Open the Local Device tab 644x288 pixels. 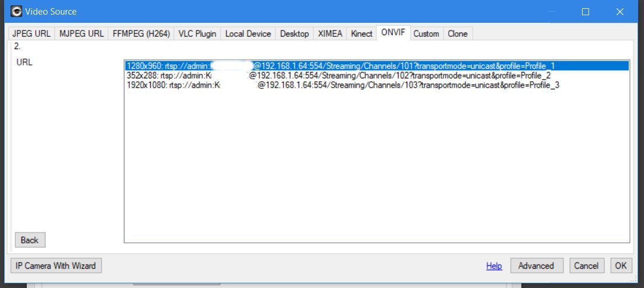click(248, 34)
